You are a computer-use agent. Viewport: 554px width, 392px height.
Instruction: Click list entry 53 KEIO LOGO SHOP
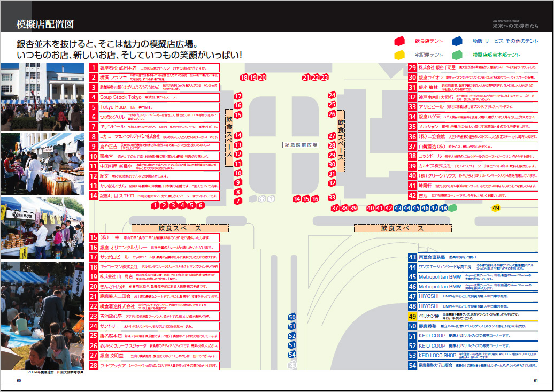click(x=473, y=356)
